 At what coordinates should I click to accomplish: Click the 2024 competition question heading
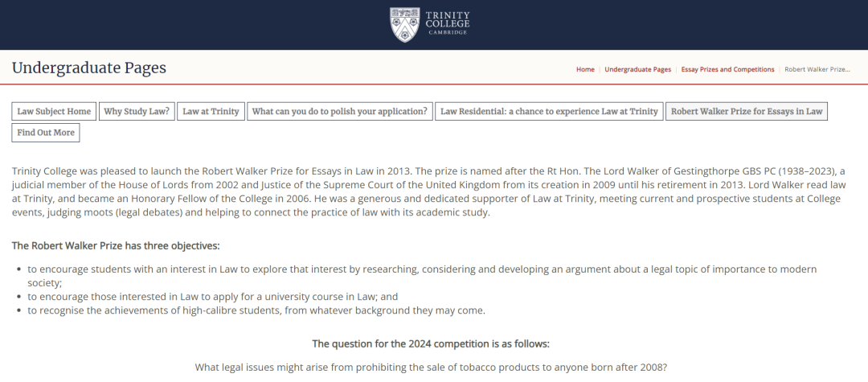[431, 343]
